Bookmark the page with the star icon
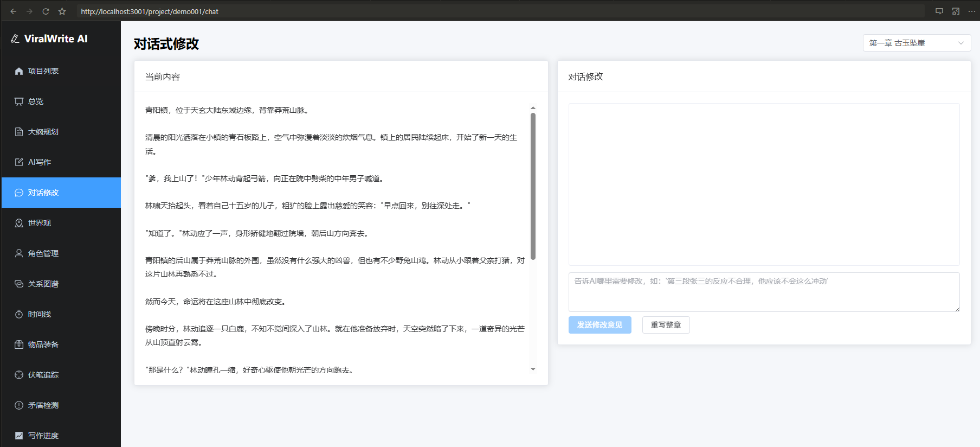The height and width of the screenshot is (447, 980). (62, 11)
